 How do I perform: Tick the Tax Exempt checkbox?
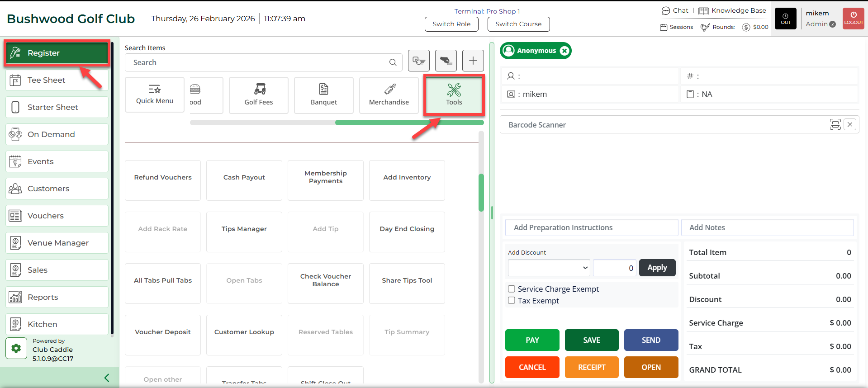512,301
